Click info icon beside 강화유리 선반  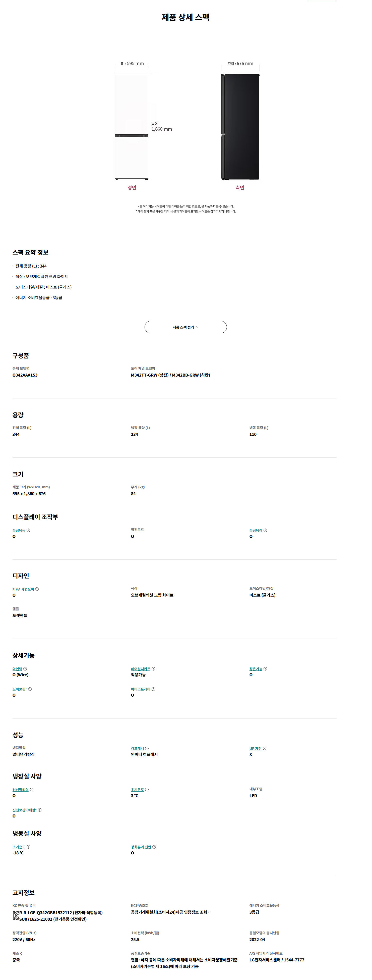click(x=154, y=847)
